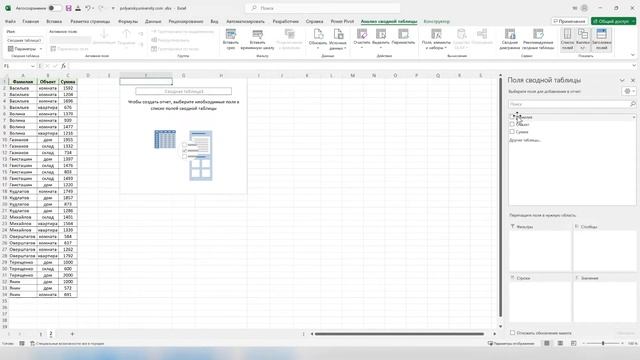The width and height of the screenshot is (640, 360).
Task: Click the Значения values area
Action: (x=604, y=302)
